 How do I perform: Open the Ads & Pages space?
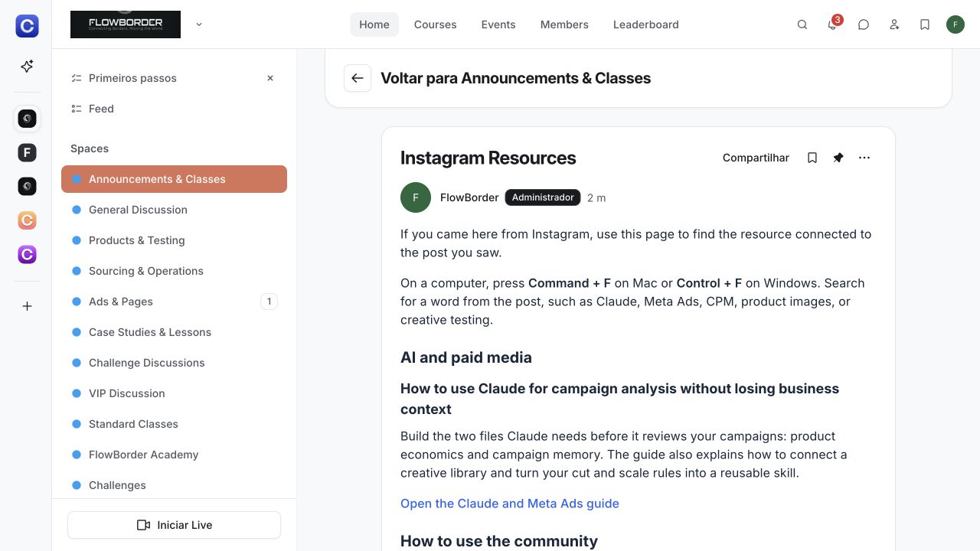click(174, 302)
